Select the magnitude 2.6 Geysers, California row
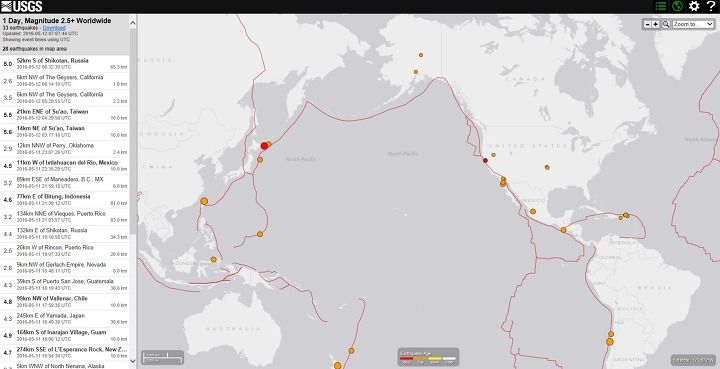Screen dimensions: 720x369 (x=65, y=81)
